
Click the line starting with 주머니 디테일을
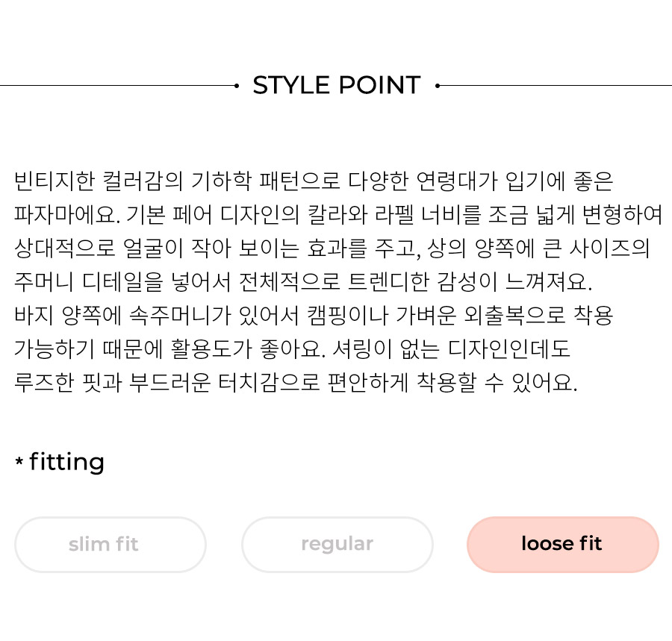pos(303,282)
